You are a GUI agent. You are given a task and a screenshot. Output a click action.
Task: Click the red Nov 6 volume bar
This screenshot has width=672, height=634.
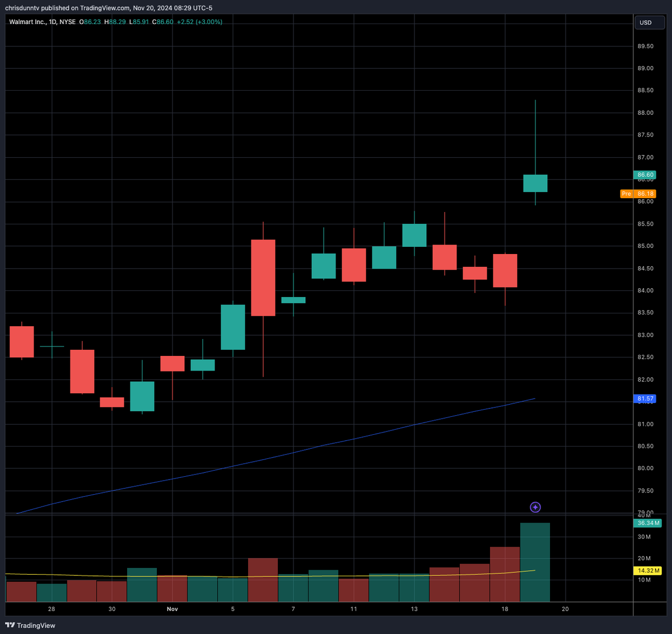tap(263, 580)
